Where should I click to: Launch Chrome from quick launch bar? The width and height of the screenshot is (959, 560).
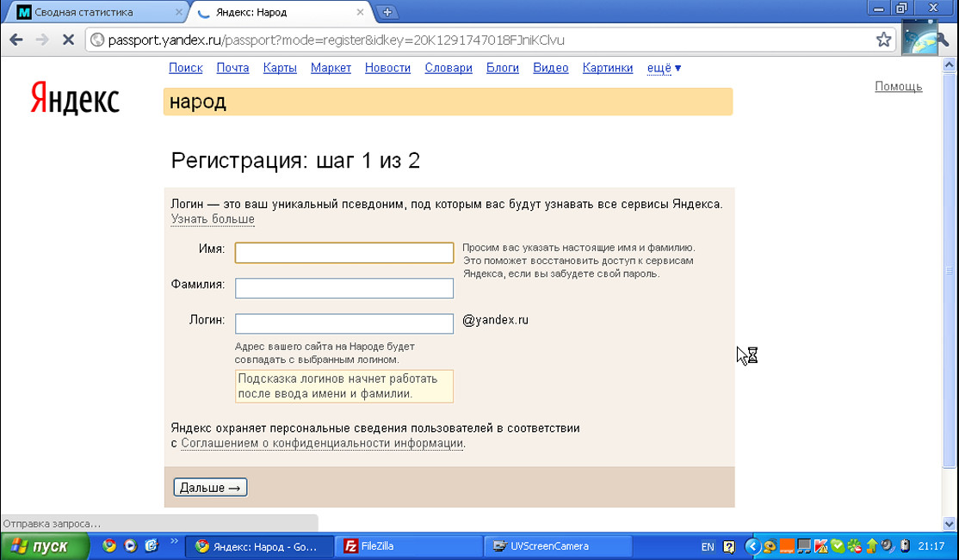pos(109,545)
